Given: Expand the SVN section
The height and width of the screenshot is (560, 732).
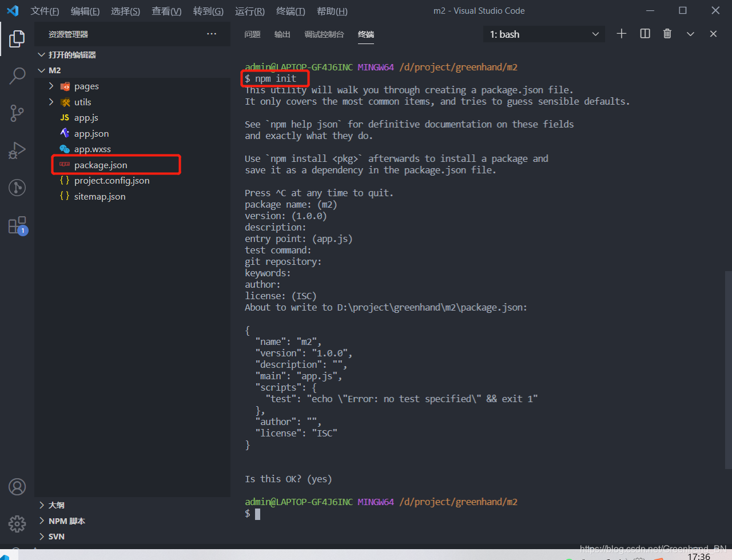Looking at the screenshot, I should (42, 537).
